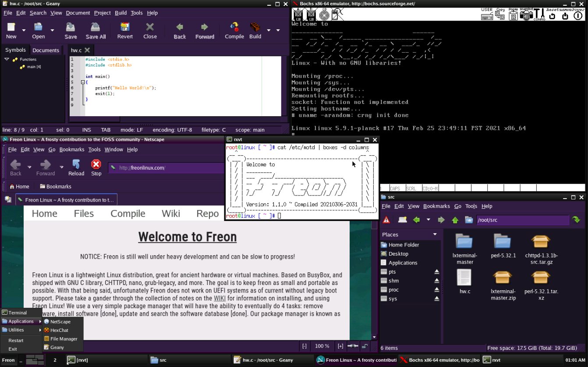Collapse the Functions tree in Symbols panel
The image size is (588, 367).
[x=7, y=59]
